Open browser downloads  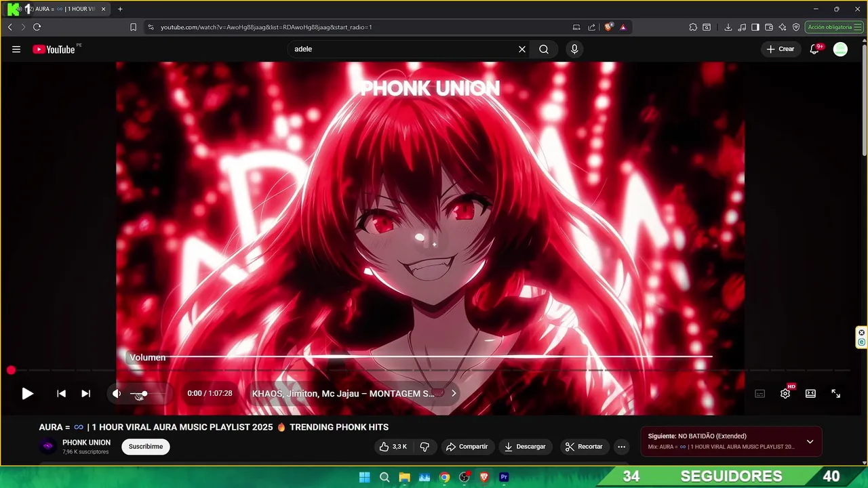click(x=728, y=27)
